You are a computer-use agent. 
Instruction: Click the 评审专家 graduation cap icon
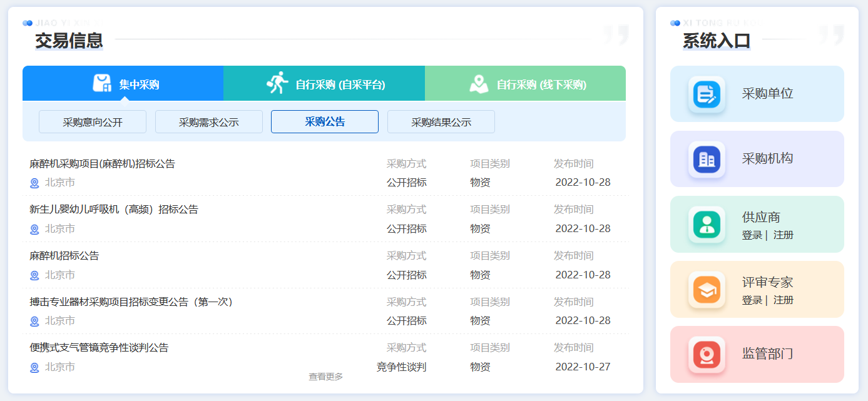(707, 290)
